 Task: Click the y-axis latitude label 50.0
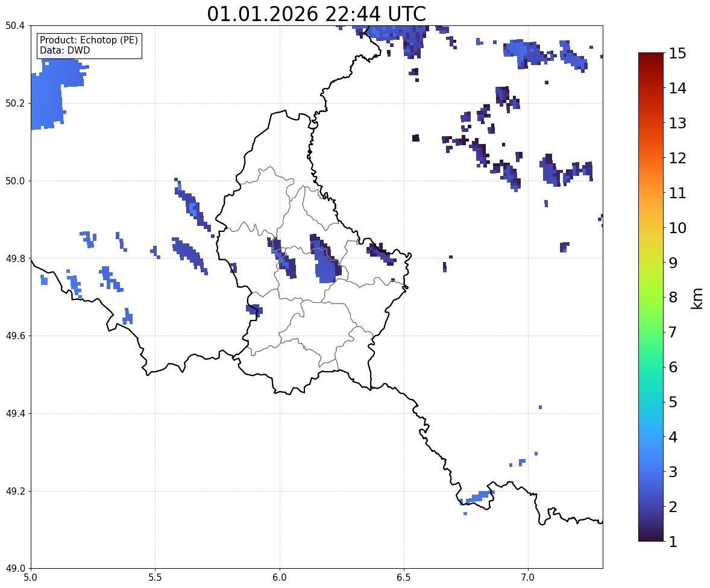click(x=14, y=181)
